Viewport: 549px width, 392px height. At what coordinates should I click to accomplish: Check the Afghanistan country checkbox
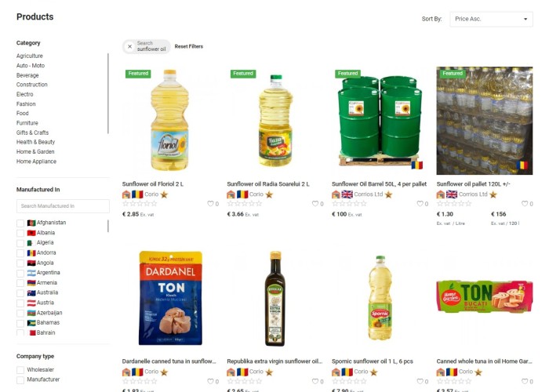click(x=20, y=223)
